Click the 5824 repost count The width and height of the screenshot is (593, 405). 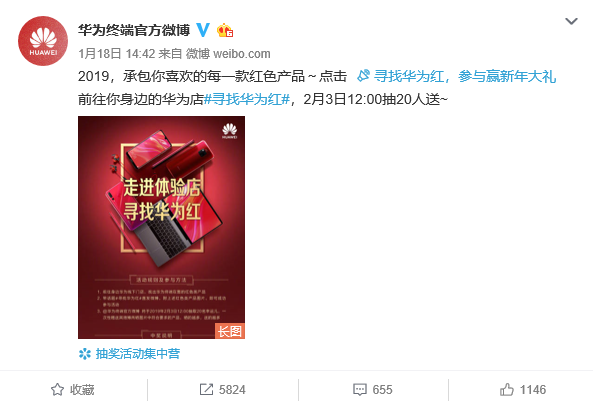point(232,389)
